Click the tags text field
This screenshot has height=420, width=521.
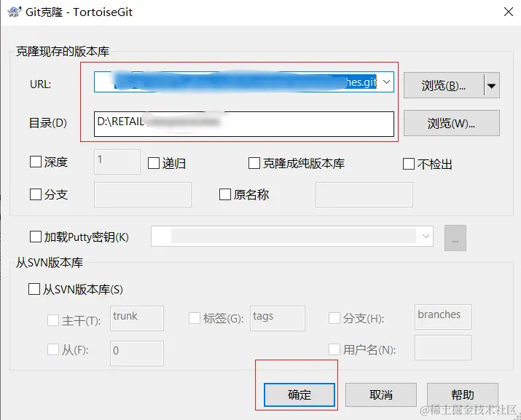pyautogui.click(x=278, y=318)
